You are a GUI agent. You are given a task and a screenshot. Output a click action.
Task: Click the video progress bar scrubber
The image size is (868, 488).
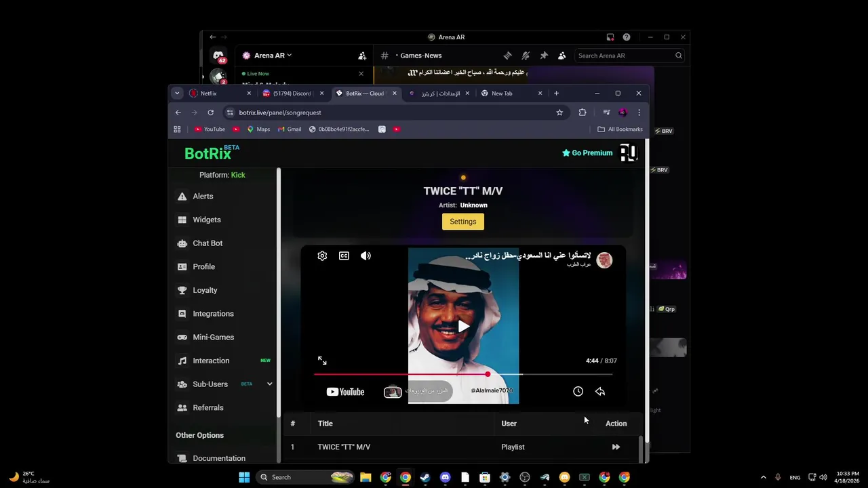pyautogui.click(x=488, y=374)
